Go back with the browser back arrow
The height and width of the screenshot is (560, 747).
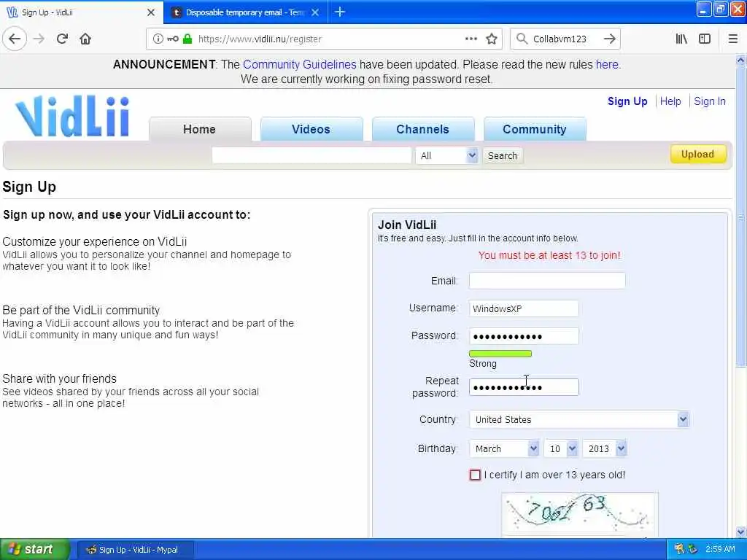[15, 39]
